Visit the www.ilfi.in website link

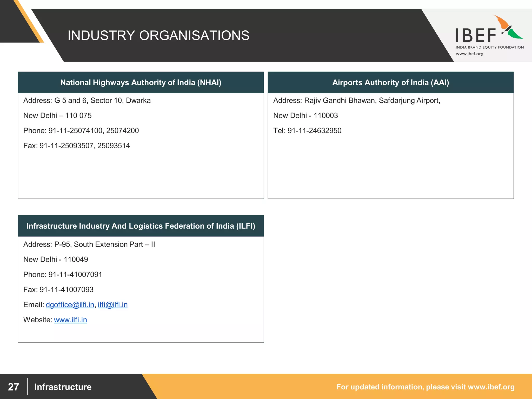[70, 320]
